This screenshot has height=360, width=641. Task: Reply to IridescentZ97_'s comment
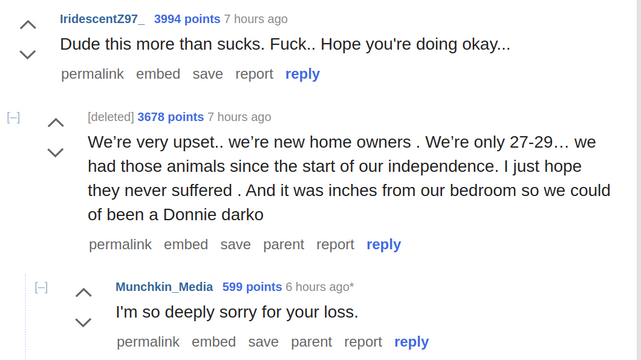[x=303, y=74]
